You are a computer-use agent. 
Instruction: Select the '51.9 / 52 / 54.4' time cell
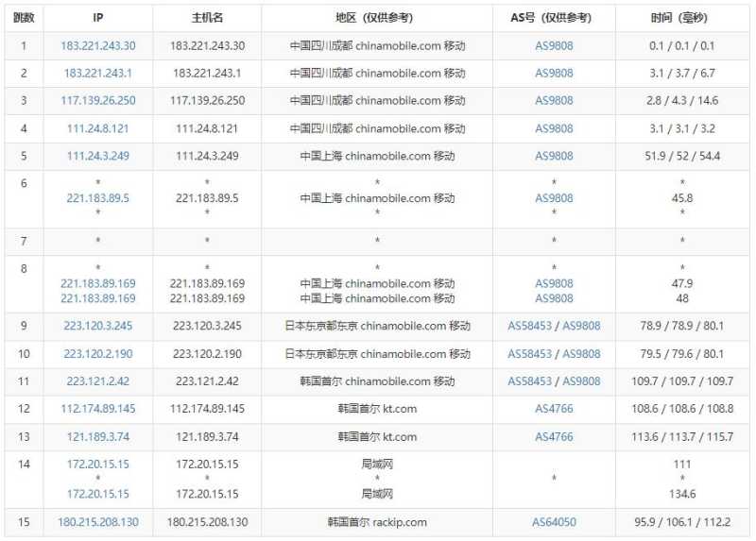682,156
